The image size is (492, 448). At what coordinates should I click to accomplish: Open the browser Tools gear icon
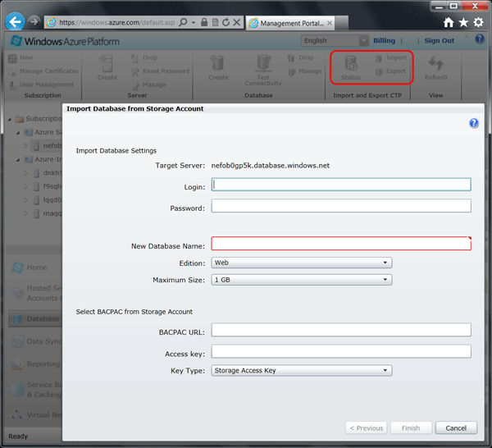478,22
